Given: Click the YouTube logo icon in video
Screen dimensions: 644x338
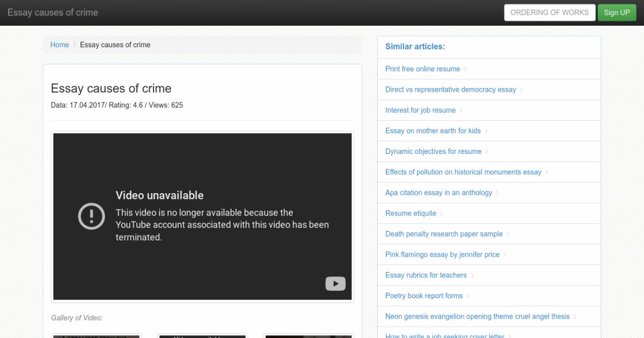Looking at the screenshot, I should 335,284.
